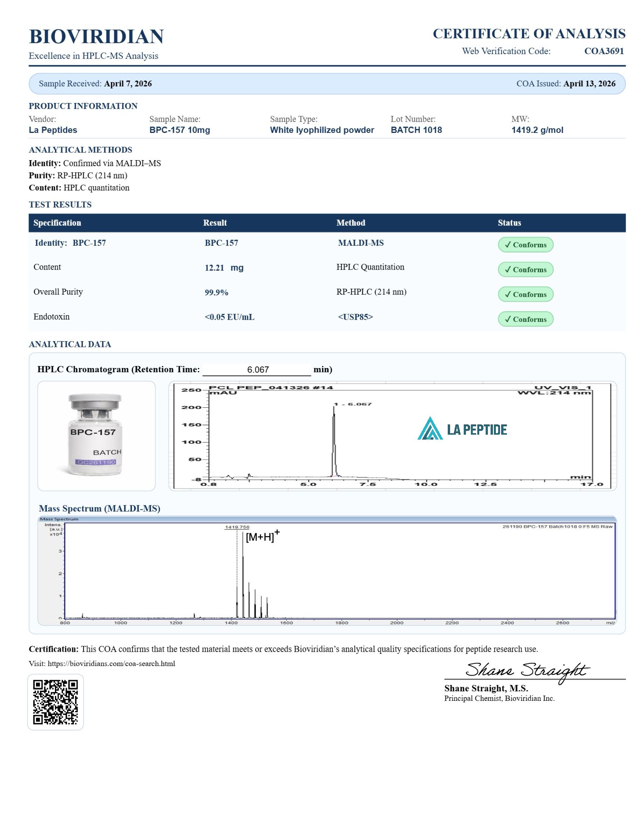The image size is (644, 833).
Task: Click the Conforms badge for Content row
Action: click(525, 269)
